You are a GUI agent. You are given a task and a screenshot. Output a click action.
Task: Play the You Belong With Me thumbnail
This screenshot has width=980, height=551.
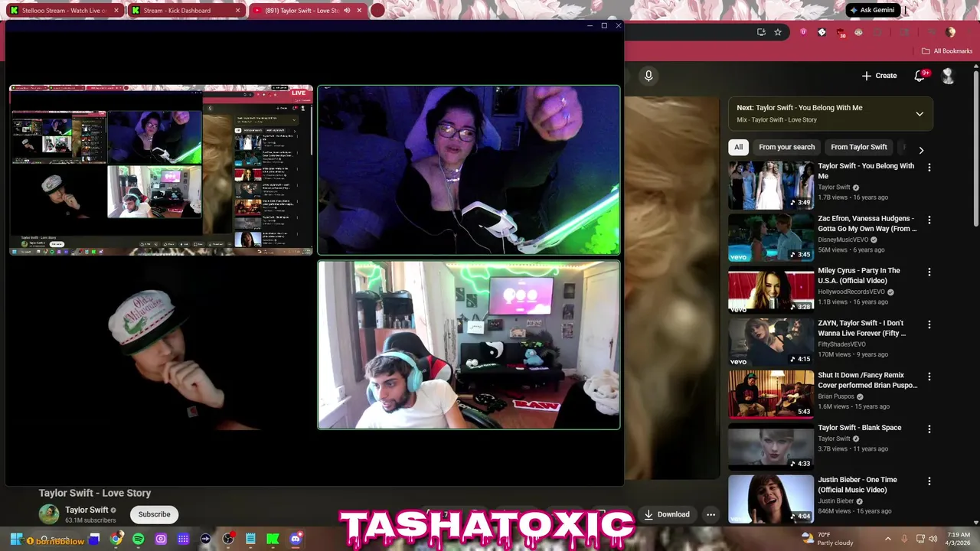pyautogui.click(x=771, y=185)
